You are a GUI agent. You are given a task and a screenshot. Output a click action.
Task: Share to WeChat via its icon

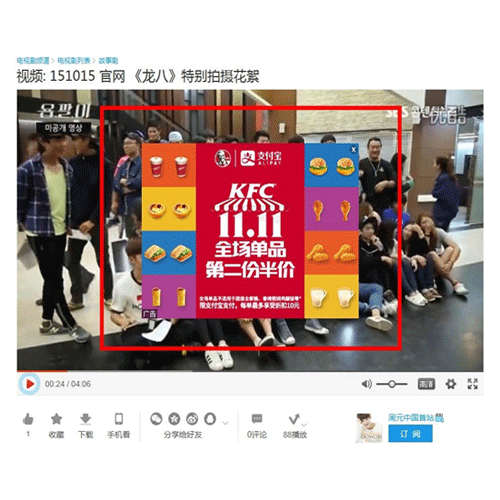(x=156, y=419)
